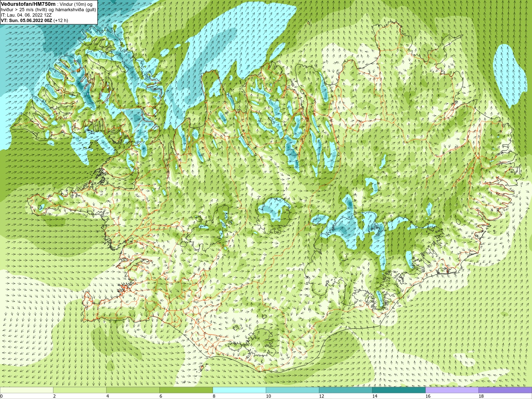Click the legend tick label "2"

(x=54, y=396)
